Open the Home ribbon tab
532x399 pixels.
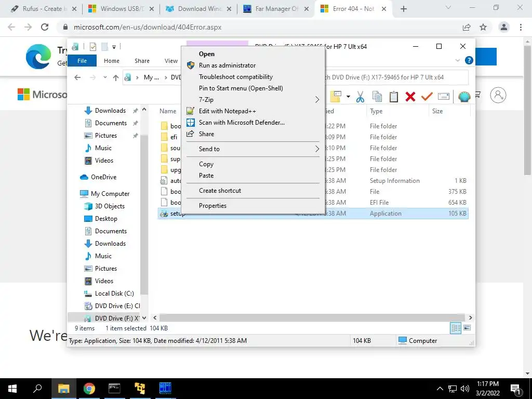pyautogui.click(x=112, y=61)
